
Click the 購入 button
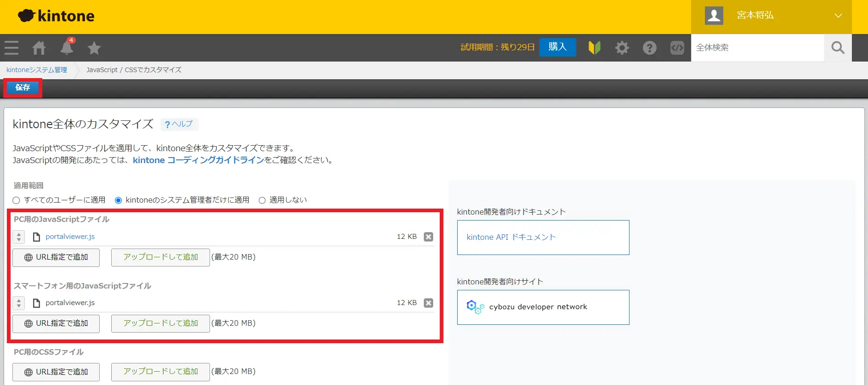(x=557, y=47)
